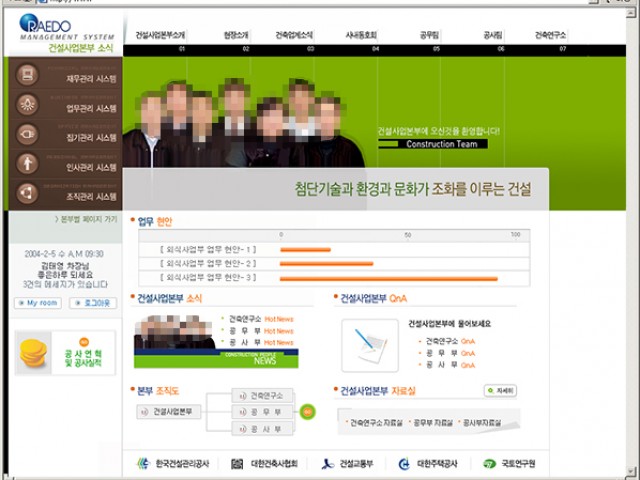Go to the 건축연구소 top menu

(x=550, y=34)
